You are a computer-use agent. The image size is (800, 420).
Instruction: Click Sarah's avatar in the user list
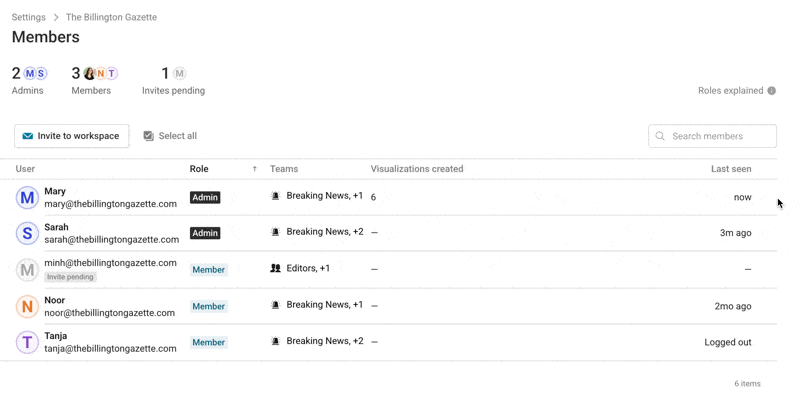[x=27, y=233]
